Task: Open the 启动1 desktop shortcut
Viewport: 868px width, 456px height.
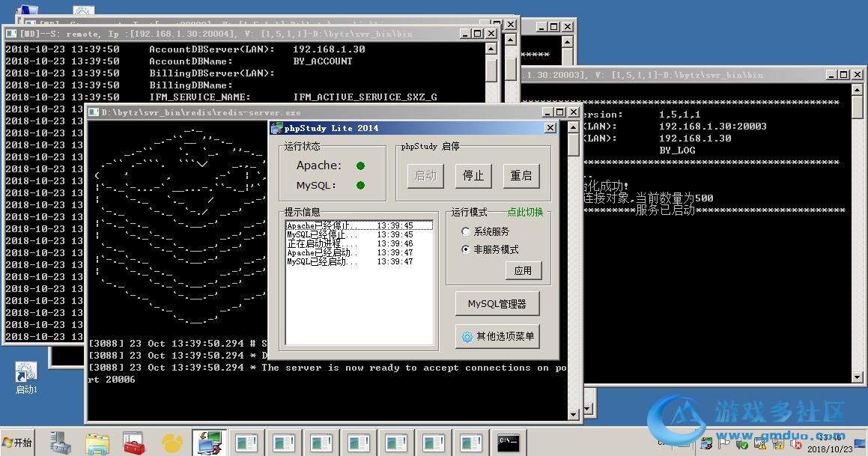Action: (26, 377)
